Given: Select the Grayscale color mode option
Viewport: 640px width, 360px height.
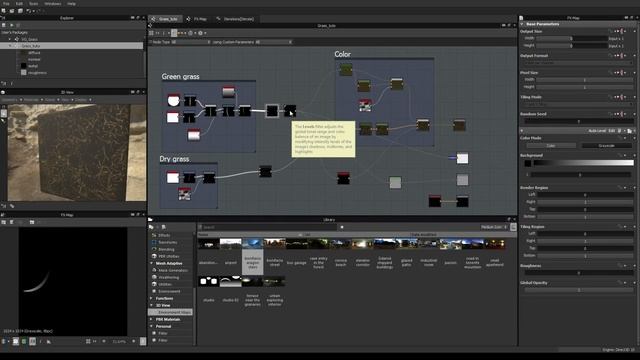Looking at the screenshot, I should click(607, 146).
